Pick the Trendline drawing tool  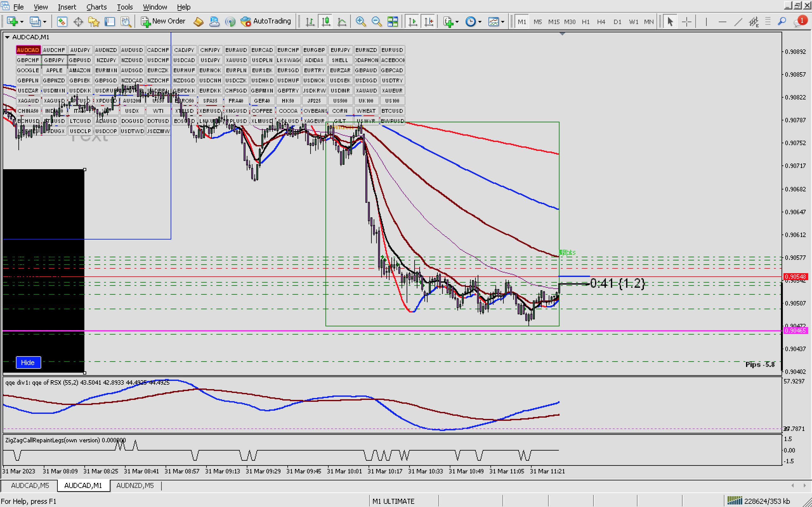[738, 22]
